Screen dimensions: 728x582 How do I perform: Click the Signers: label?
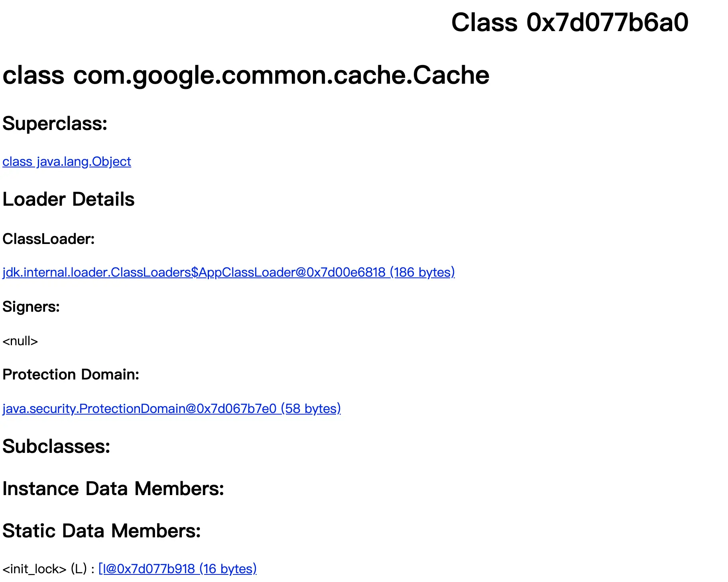(31, 307)
